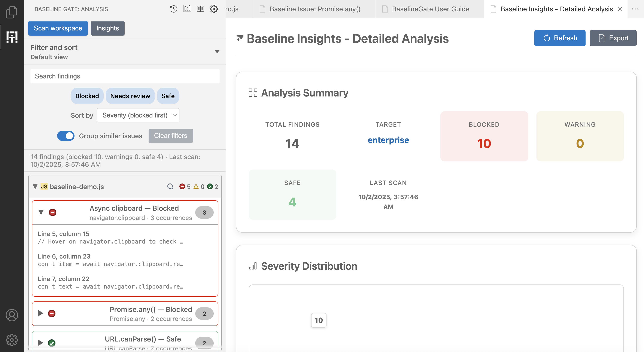
Task: Open the user guide book icon
Action: pyautogui.click(x=200, y=9)
